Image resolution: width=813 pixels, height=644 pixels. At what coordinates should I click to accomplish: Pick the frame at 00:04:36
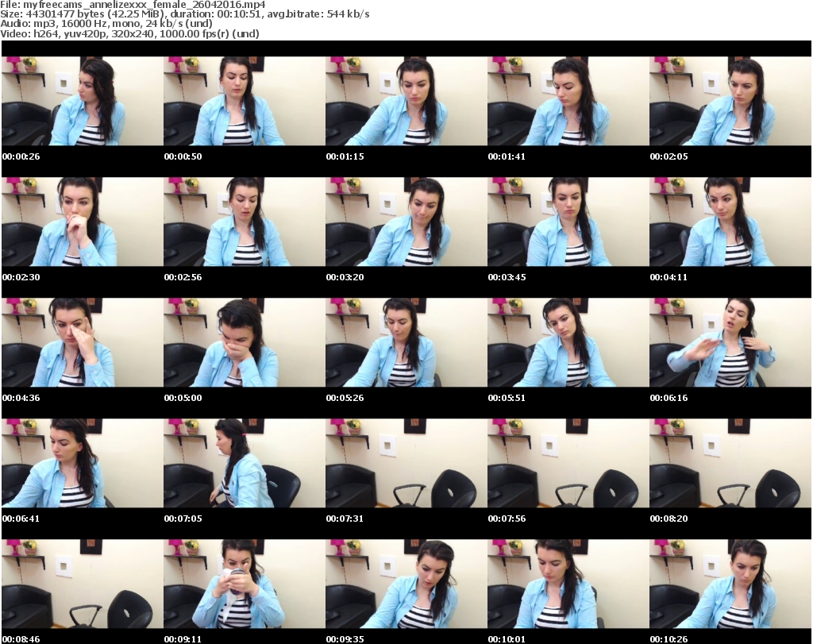click(x=82, y=343)
